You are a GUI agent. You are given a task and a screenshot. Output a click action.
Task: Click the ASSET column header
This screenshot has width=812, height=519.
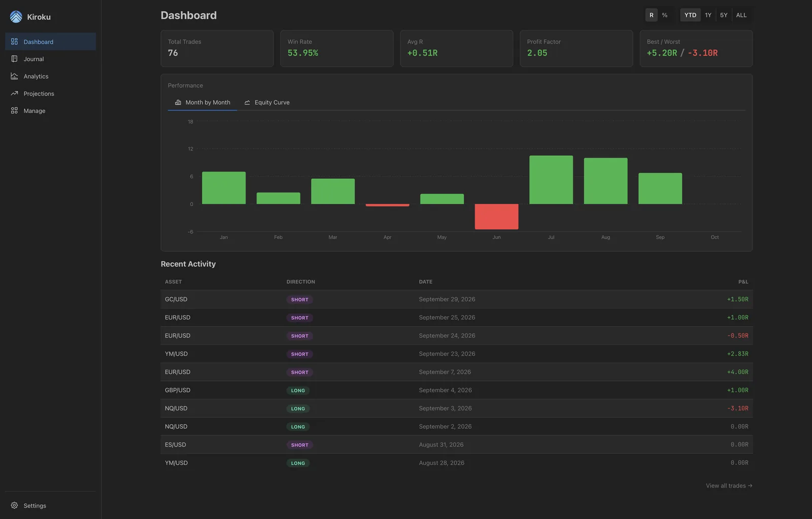coord(173,282)
